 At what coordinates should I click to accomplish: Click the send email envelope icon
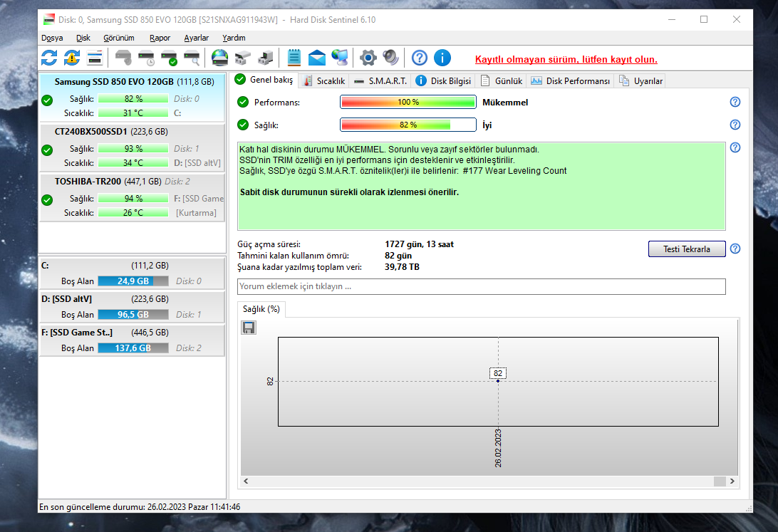coord(316,58)
